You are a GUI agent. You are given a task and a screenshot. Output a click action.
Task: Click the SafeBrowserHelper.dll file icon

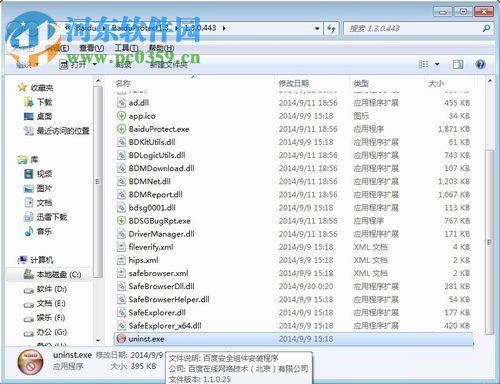coord(121,299)
